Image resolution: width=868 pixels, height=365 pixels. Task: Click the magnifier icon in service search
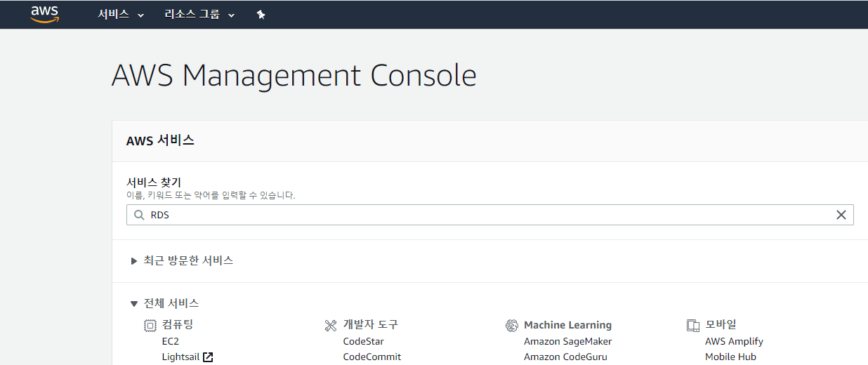[139, 215]
